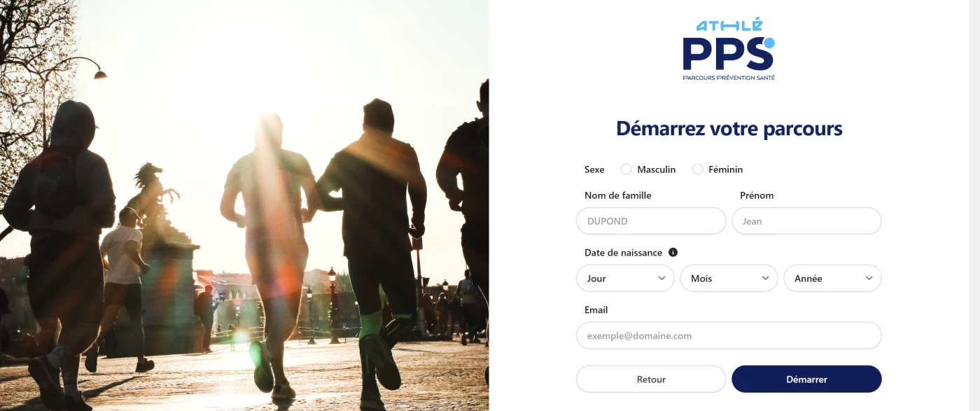Click the Démarrez votre parcours heading
The height and width of the screenshot is (411, 980).
click(x=729, y=129)
